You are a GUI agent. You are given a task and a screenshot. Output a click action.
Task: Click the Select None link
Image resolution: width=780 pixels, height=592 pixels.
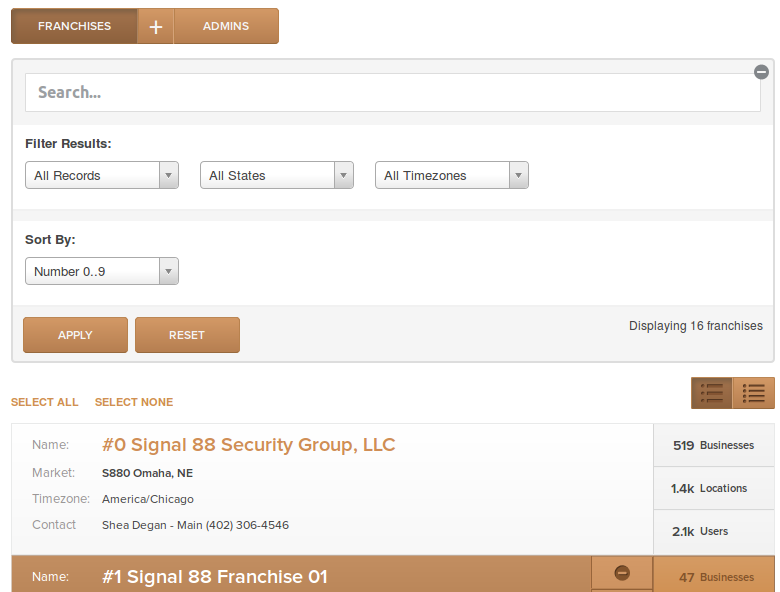[x=134, y=402]
